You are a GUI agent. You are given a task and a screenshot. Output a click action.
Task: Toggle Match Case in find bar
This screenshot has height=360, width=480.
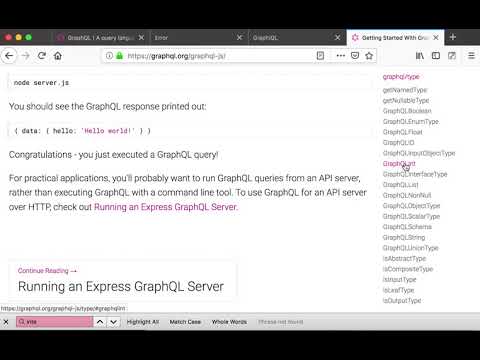pyautogui.click(x=185, y=322)
